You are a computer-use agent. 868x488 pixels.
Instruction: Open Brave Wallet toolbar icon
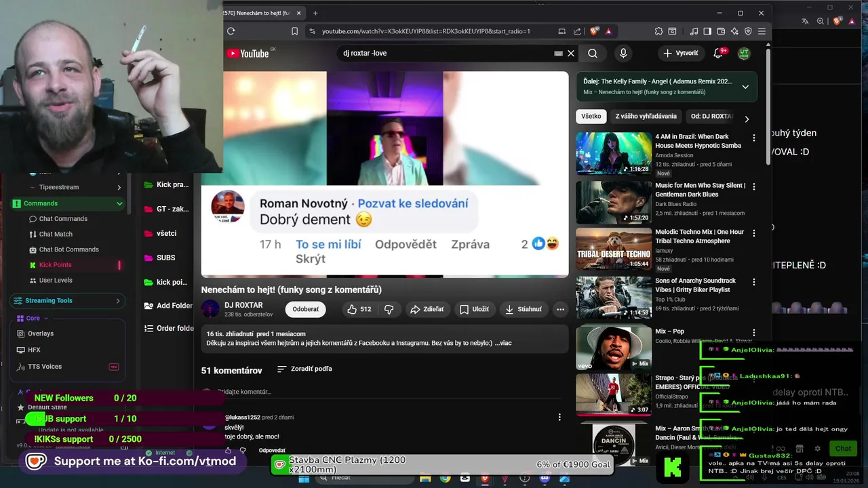(721, 31)
